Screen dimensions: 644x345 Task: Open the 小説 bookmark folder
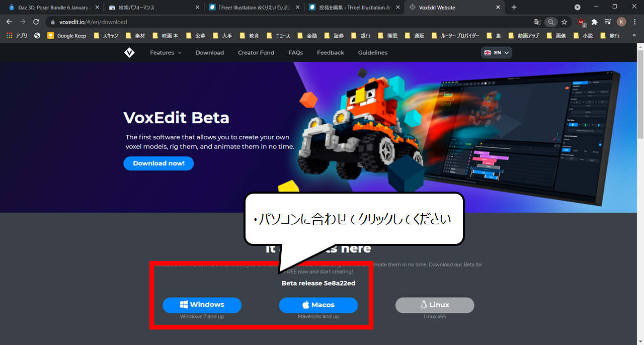[x=583, y=36]
